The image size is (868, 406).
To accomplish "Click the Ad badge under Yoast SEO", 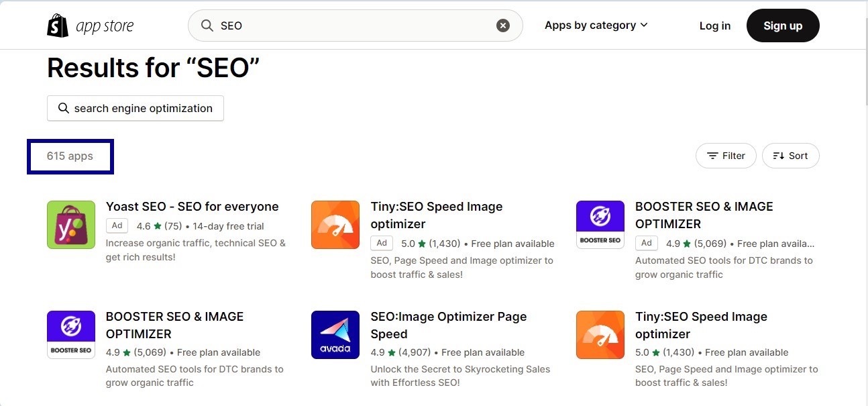I will tap(117, 225).
